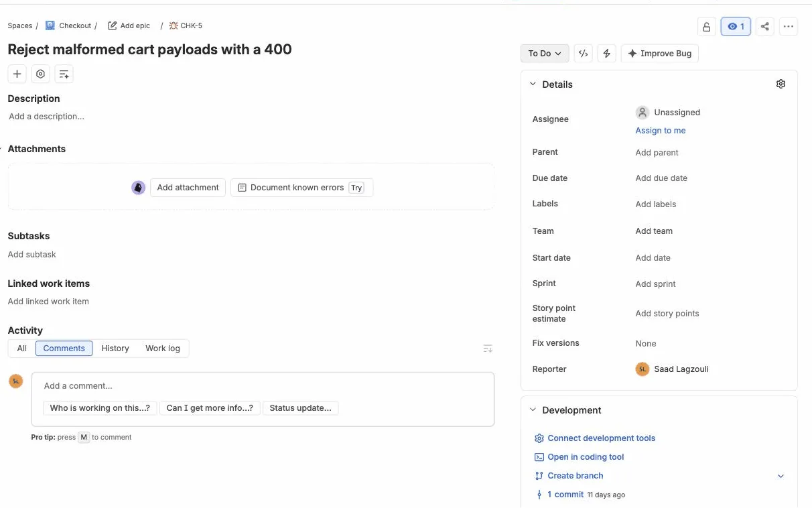Collapse the Development section
The width and height of the screenshot is (812, 508).
point(533,410)
